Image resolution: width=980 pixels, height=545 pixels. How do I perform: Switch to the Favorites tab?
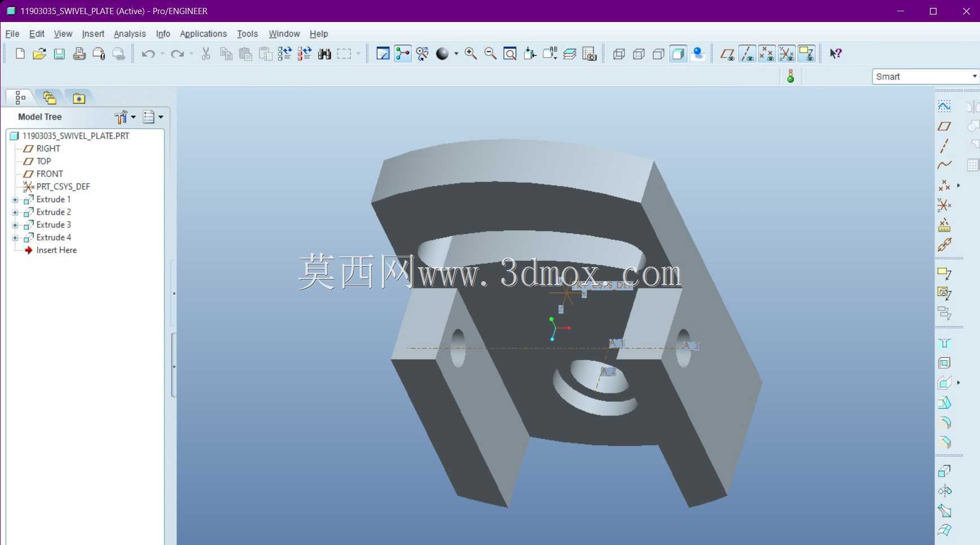[x=79, y=98]
